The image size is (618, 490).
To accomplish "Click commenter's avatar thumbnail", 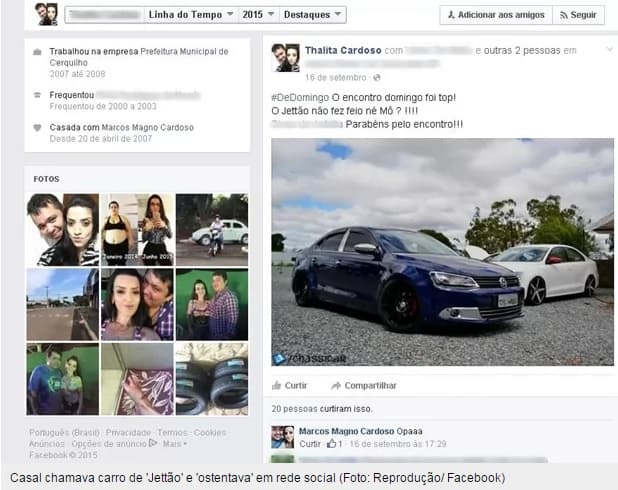I will tap(283, 437).
